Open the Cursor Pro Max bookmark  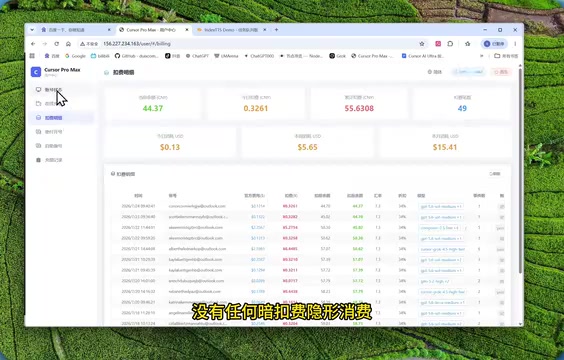tap(372, 56)
